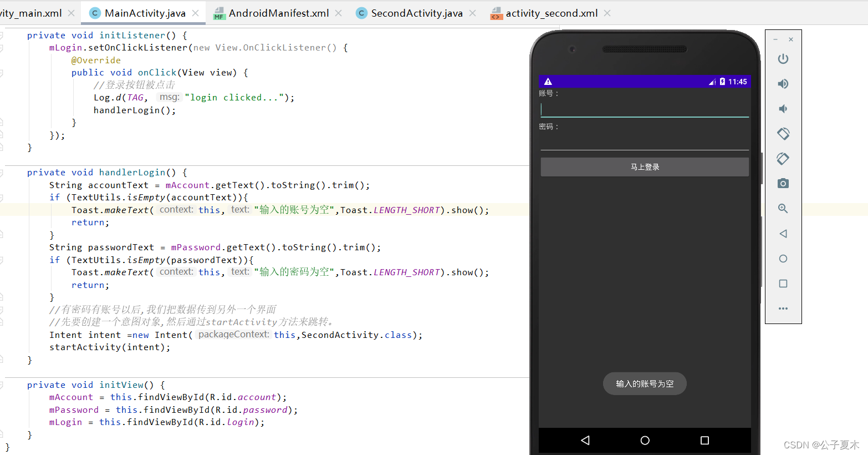Lower volume with the emulator volume-down icon
868x455 pixels.
[x=783, y=109]
